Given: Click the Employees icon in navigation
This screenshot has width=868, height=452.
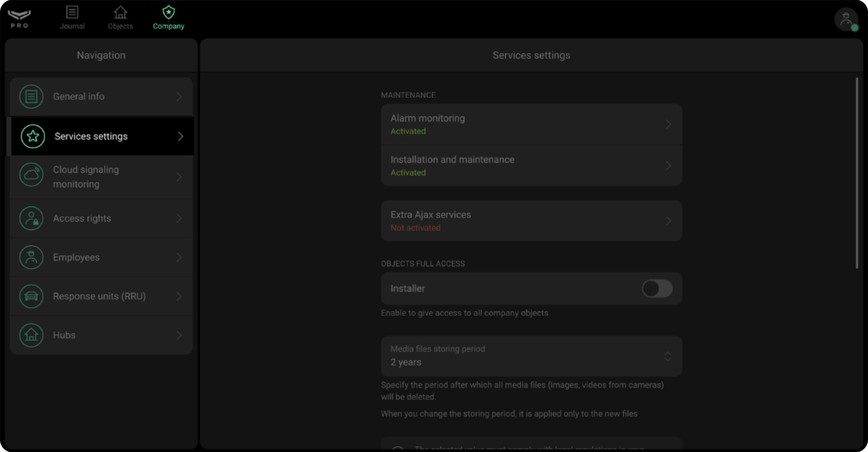Looking at the screenshot, I should 31,258.
